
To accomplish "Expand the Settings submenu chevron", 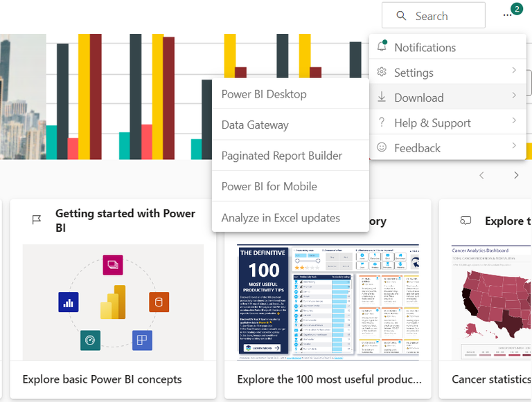I will tap(514, 71).
